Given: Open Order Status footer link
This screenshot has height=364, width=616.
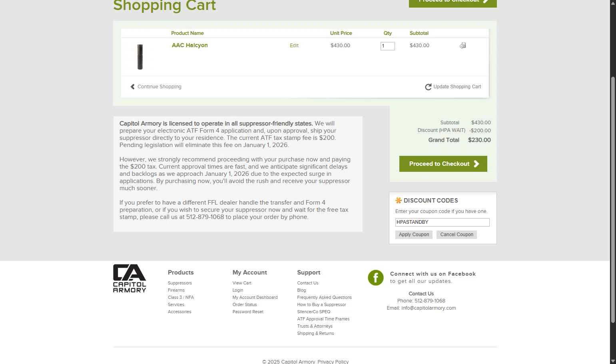Looking at the screenshot, I should click(245, 304).
